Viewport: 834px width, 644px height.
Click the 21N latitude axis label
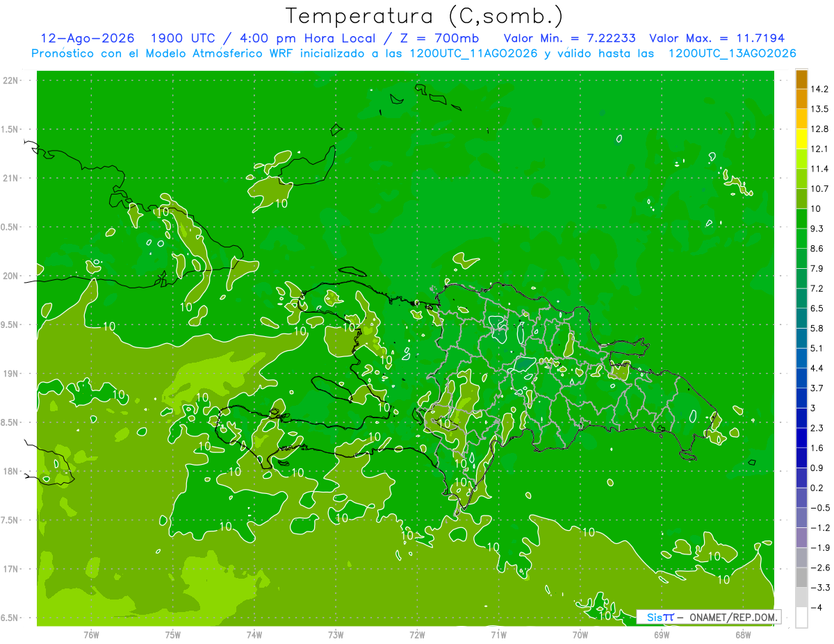[12, 178]
